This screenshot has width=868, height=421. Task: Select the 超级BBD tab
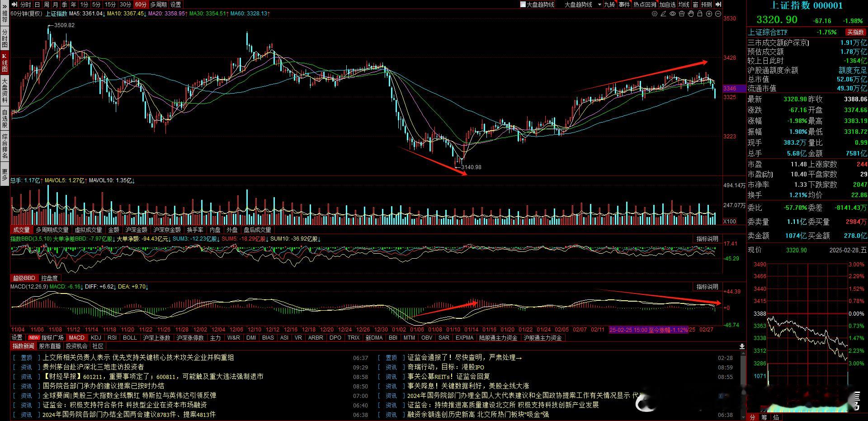[24, 278]
